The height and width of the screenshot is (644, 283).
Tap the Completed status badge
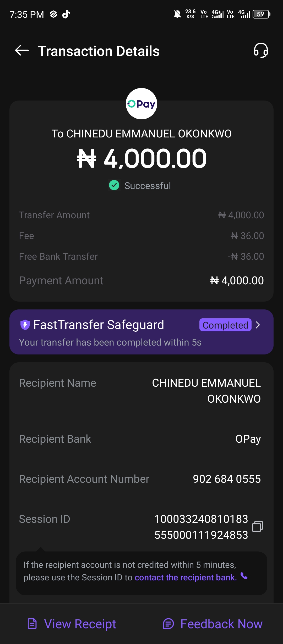click(225, 325)
